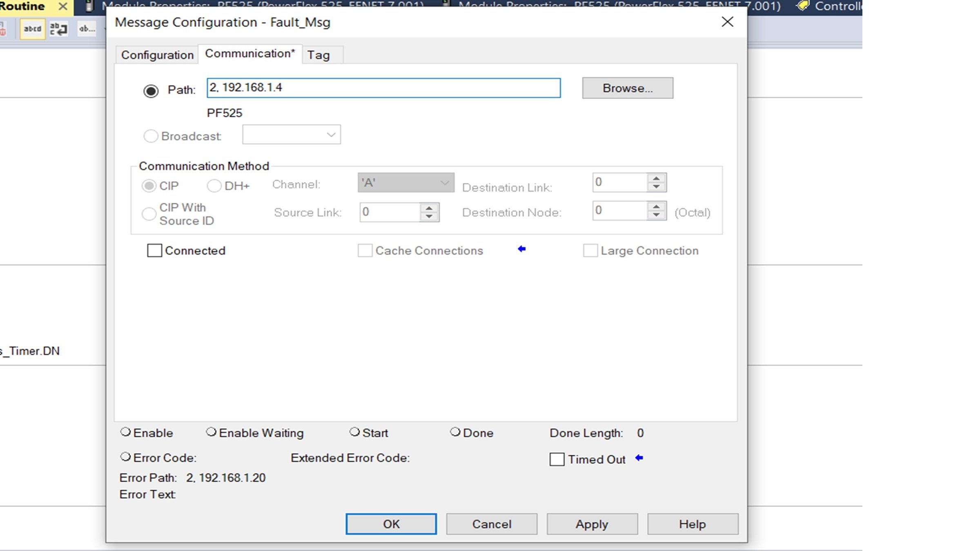The image size is (980, 551).
Task: Enable the Connected checkbox
Action: [154, 250]
